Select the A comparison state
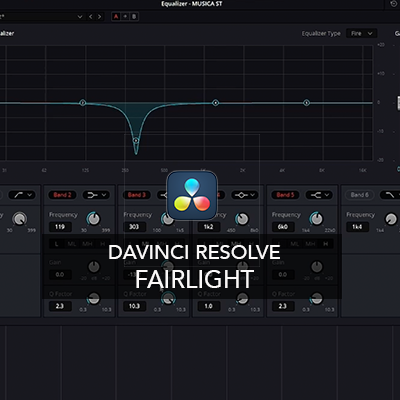400x400 pixels. 116,16
